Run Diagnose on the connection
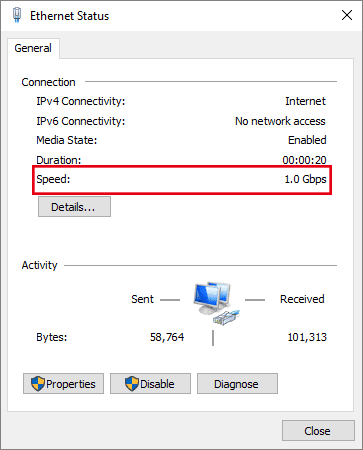The width and height of the screenshot is (363, 450). (x=237, y=384)
